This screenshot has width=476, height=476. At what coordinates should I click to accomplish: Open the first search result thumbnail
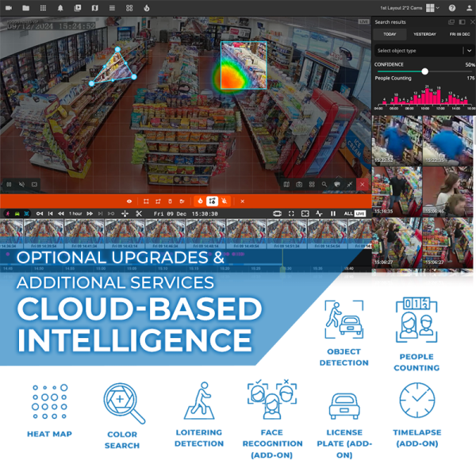[397, 140]
